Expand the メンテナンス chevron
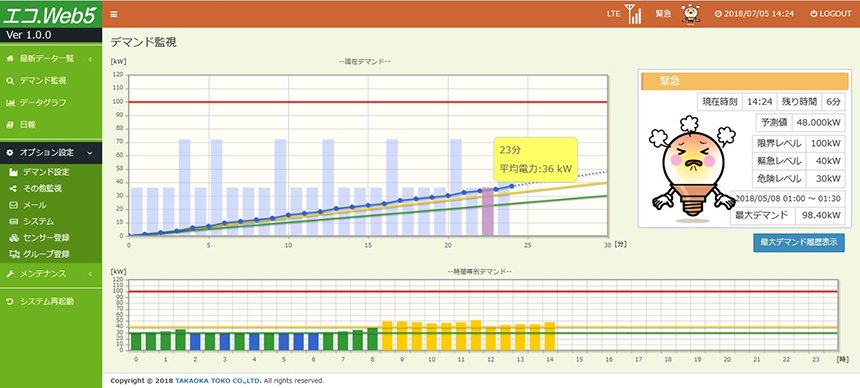The height and width of the screenshot is (388, 860). (90, 273)
